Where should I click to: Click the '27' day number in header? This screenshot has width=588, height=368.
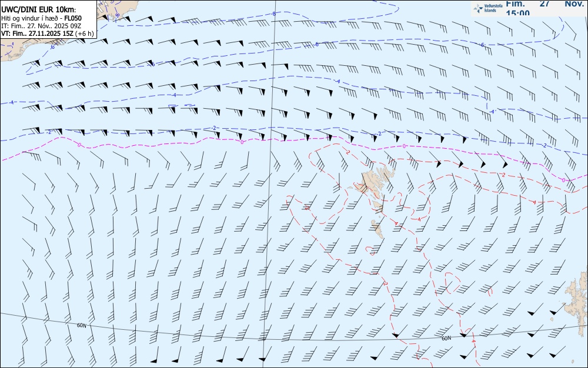coord(545,4)
